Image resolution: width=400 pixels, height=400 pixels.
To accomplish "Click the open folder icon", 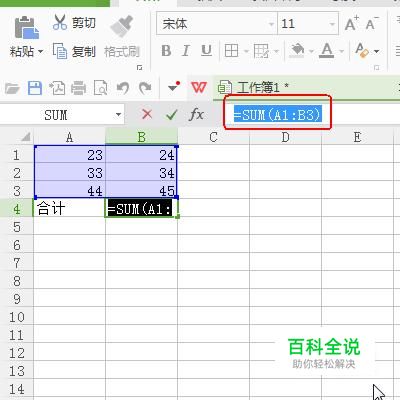I will (x=12, y=88).
